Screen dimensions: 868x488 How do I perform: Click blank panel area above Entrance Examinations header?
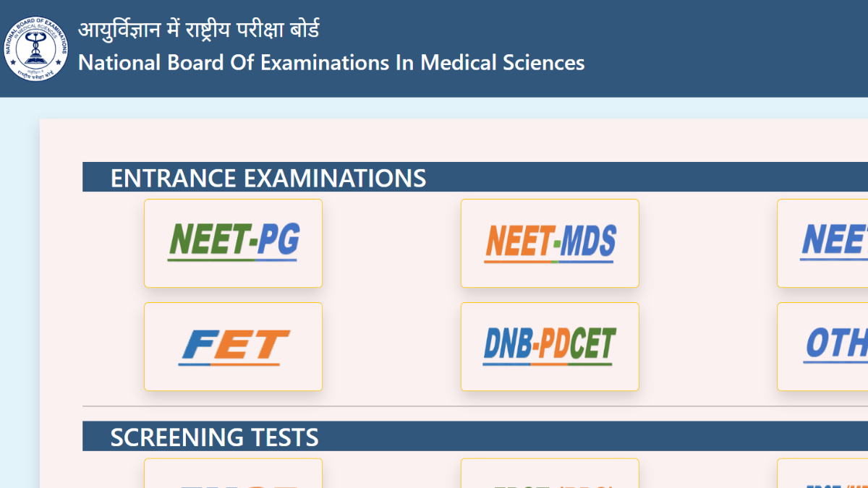point(434,141)
